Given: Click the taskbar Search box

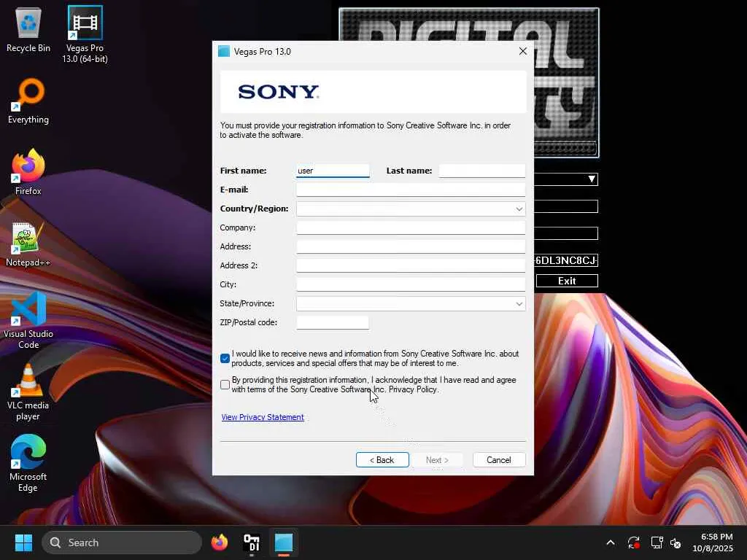Looking at the screenshot, I should coord(122,542).
